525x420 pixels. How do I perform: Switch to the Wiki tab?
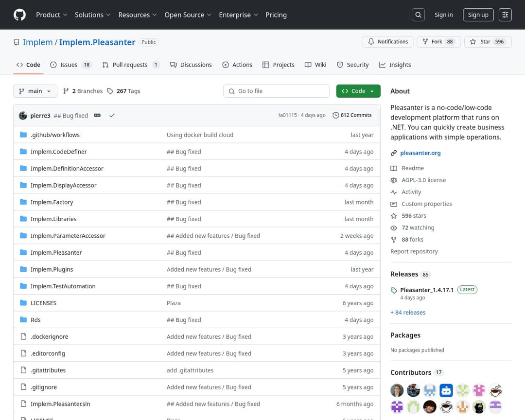point(315,65)
